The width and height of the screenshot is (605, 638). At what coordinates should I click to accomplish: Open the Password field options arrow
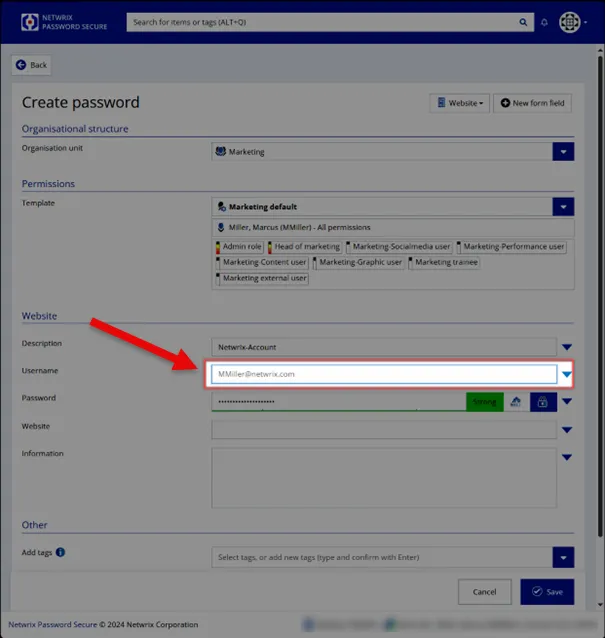point(567,402)
